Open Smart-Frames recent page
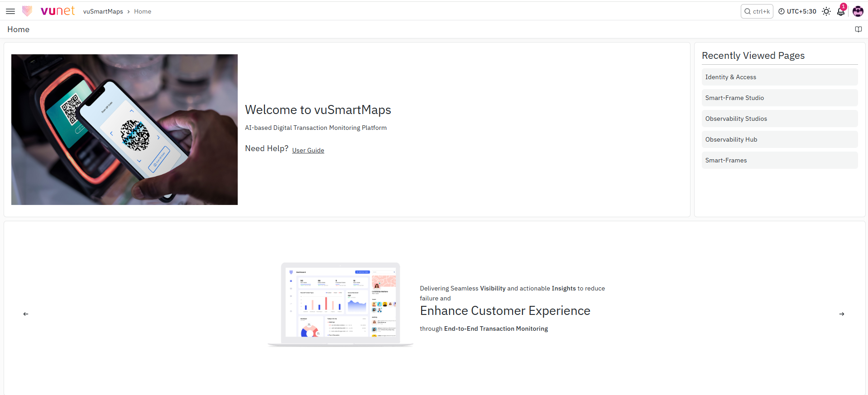This screenshot has width=868, height=395. 780,160
